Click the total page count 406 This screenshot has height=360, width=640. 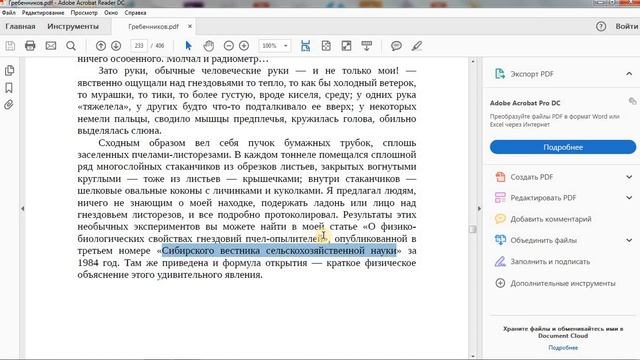pyautogui.click(x=160, y=46)
